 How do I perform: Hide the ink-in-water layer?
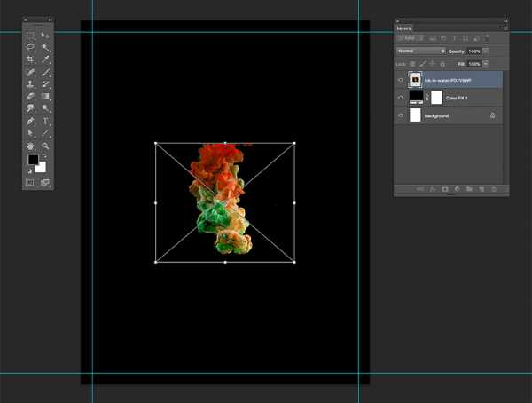(x=401, y=79)
